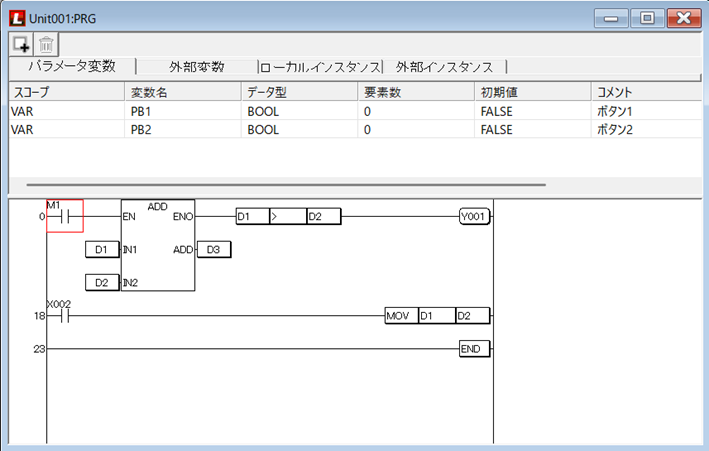
Task: Select the X002 contact on rung 18
Action: click(x=62, y=315)
